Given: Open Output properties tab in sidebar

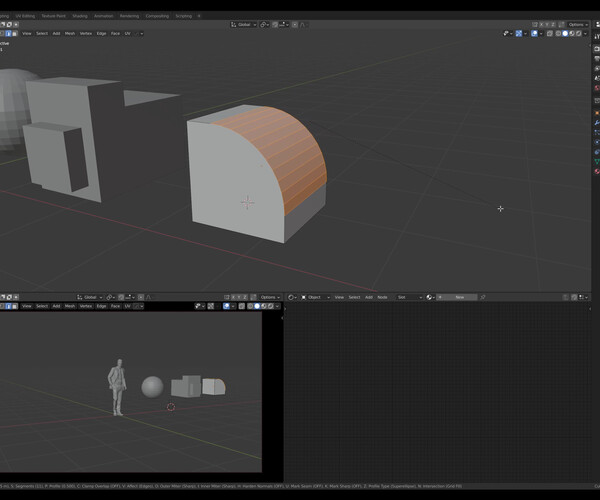Looking at the screenshot, I should pyautogui.click(x=597, y=59).
